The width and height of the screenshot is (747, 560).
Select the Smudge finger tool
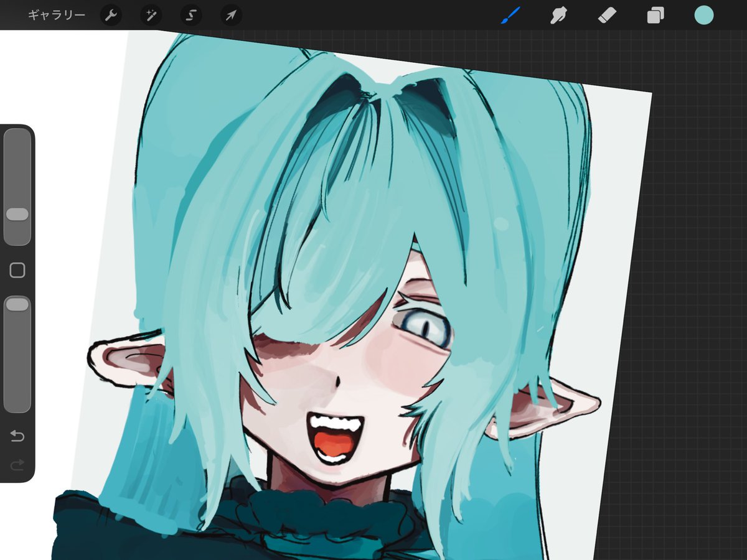coord(558,15)
